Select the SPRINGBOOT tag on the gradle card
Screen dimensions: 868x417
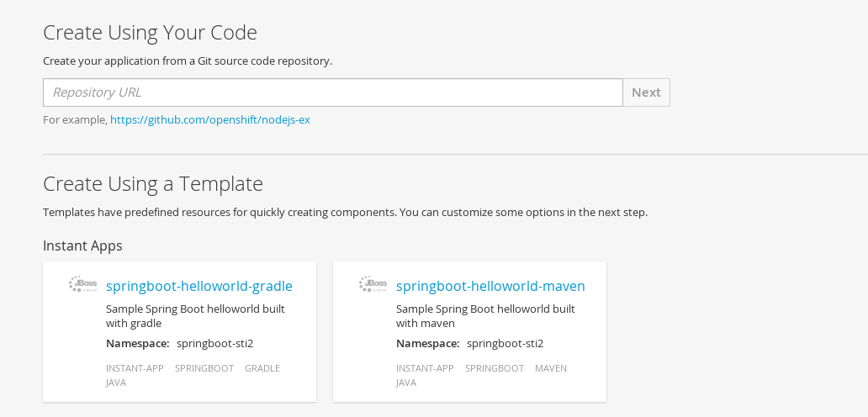click(x=204, y=368)
